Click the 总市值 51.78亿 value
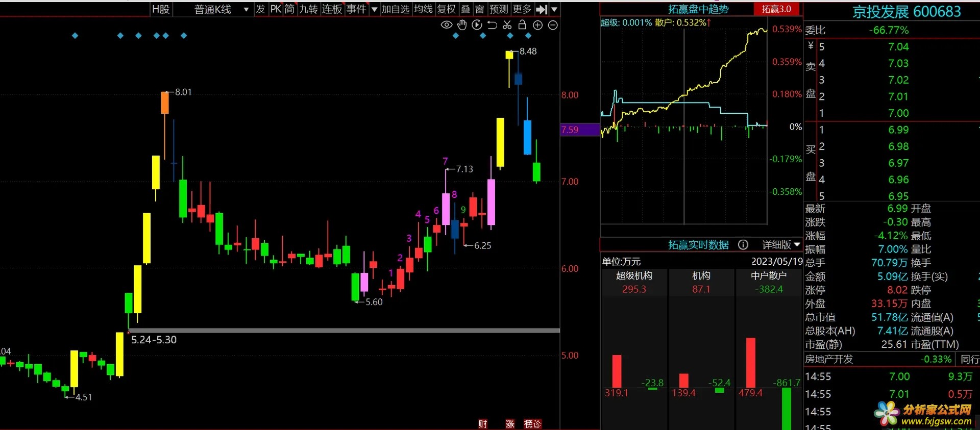Viewport: 980px width, 430px height. (x=890, y=317)
